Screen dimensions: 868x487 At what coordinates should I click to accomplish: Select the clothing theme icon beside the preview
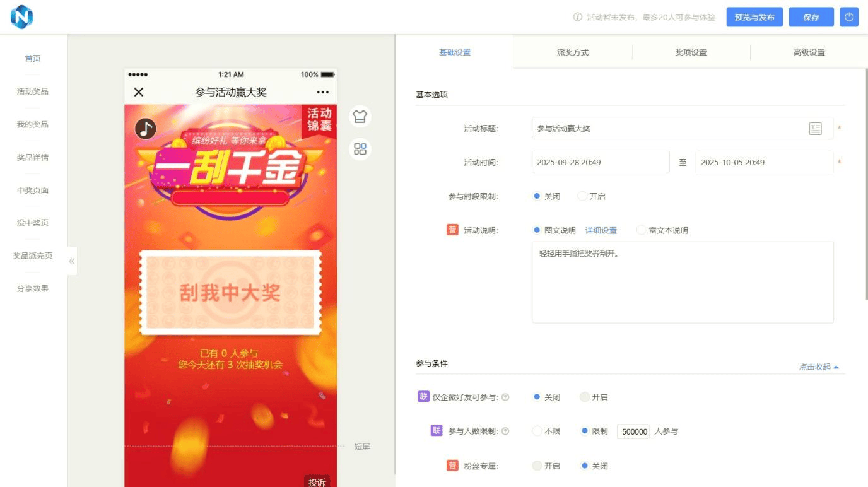360,117
